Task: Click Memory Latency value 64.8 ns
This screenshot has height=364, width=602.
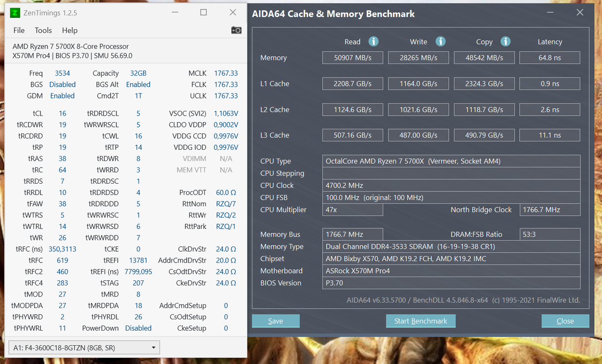Action: [550, 58]
